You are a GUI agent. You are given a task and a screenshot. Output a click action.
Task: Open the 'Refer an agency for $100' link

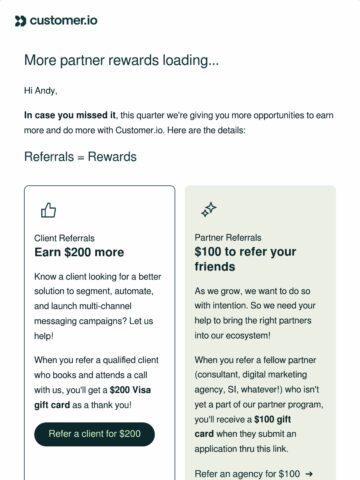click(247, 473)
